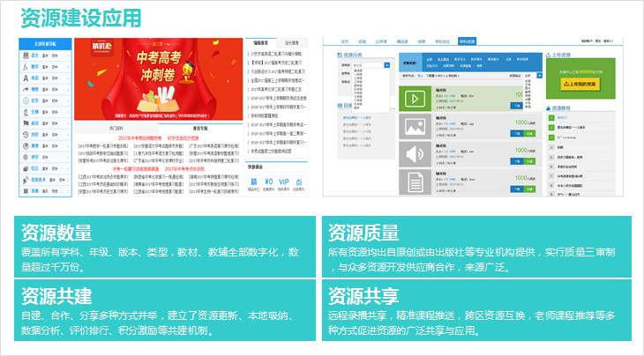644x356 pixels.
Task: Click the blue 下载 button on video resource
Action: pos(516,104)
